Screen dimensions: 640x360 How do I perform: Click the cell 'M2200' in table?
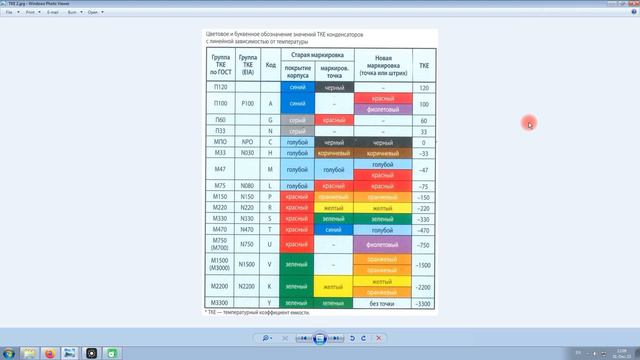pyautogui.click(x=220, y=287)
